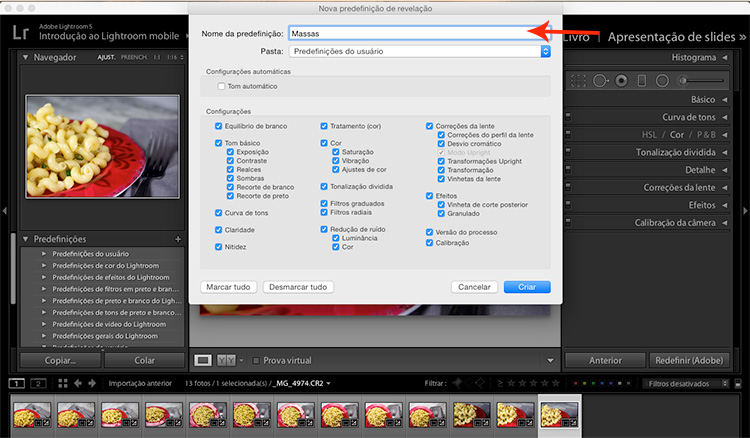Viewport: 750px width, 438px height.
Task: Select the Red Eye Correction tool
Action: point(621,79)
